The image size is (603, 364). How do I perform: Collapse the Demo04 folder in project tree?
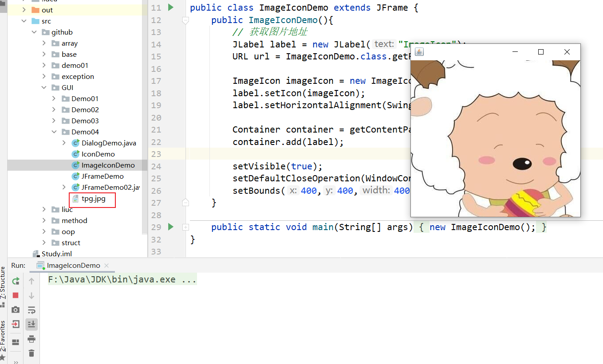[x=54, y=132]
